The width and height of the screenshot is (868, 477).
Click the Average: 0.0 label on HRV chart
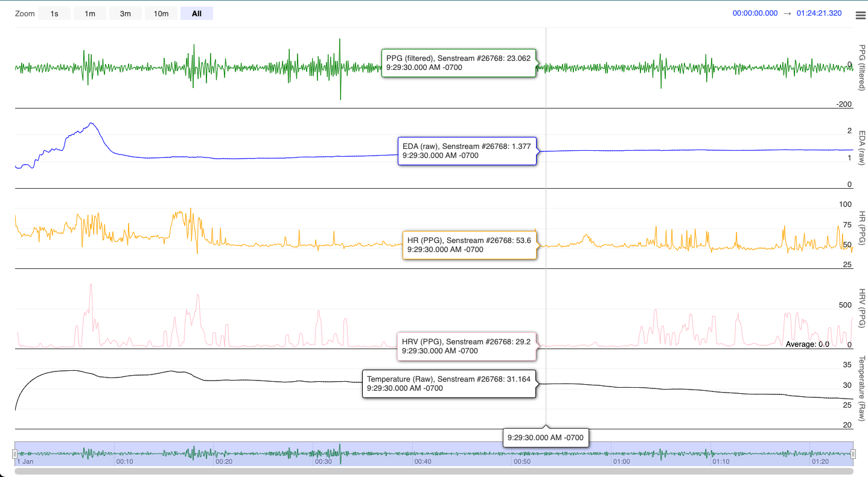click(x=807, y=344)
